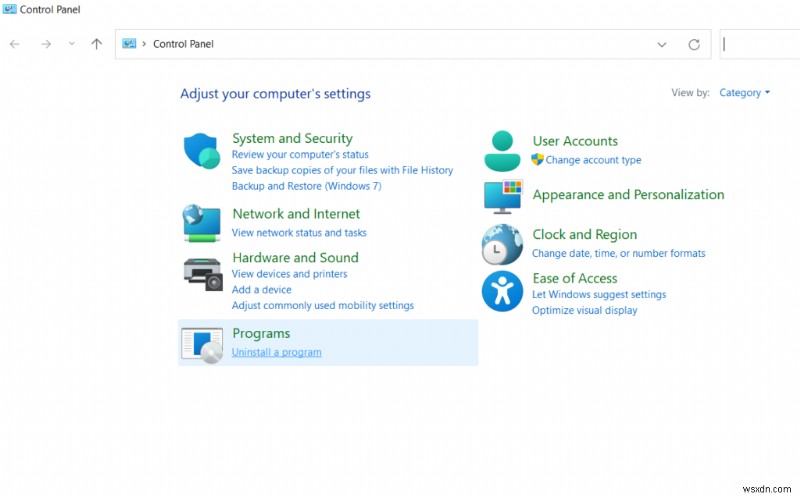Open Network and Internet category
800x497 pixels.
click(296, 214)
